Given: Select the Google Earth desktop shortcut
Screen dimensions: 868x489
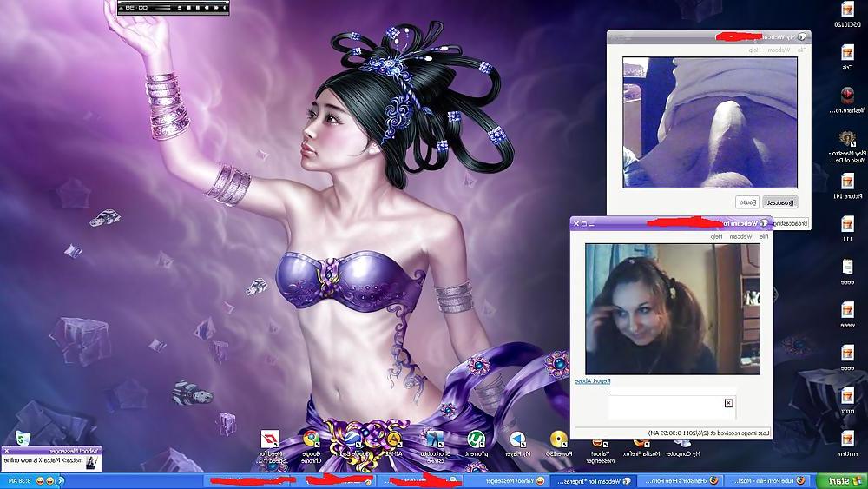Looking at the screenshot, I should pos(352,444).
